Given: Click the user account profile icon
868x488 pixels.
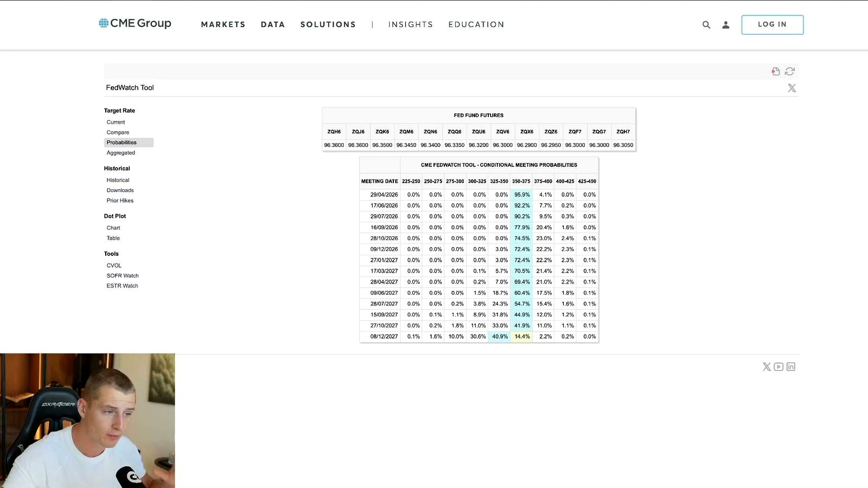Looking at the screenshot, I should click(726, 25).
